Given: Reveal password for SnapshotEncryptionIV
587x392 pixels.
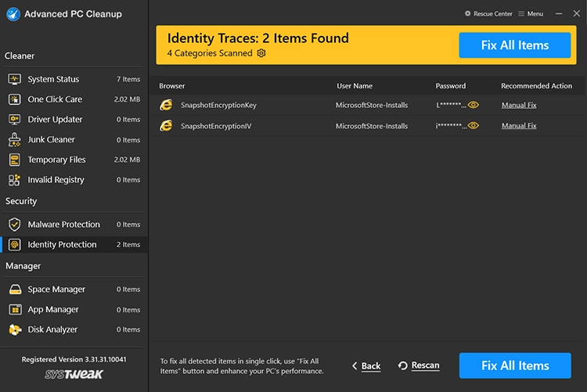Looking at the screenshot, I should 474,126.
